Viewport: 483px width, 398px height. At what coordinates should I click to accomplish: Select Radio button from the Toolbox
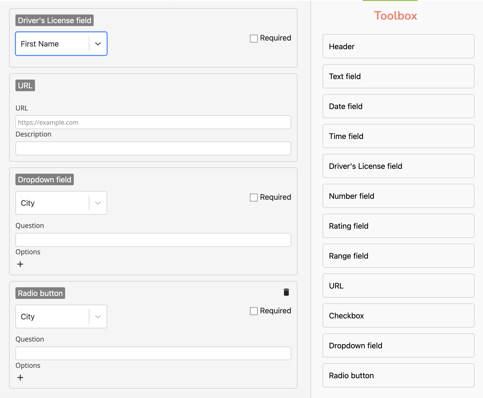coord(398,375)
